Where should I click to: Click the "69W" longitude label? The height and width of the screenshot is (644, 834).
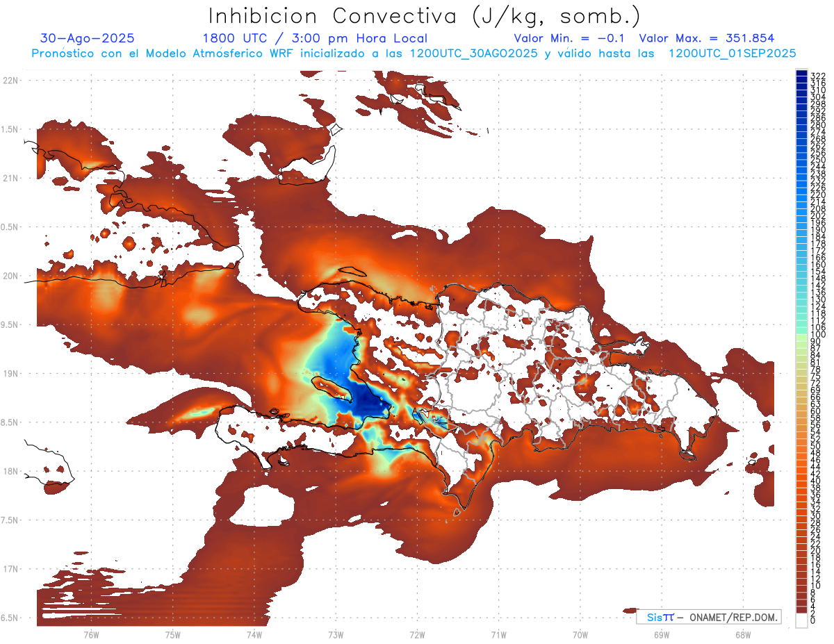(662, 634)
